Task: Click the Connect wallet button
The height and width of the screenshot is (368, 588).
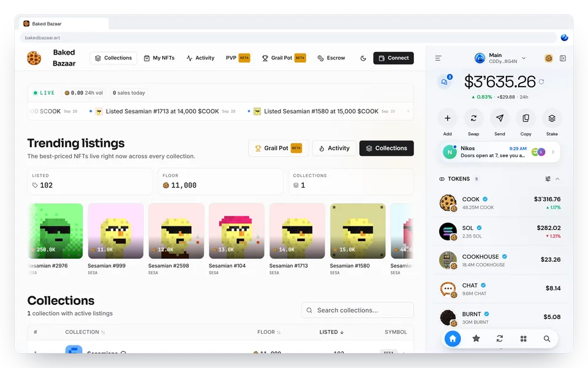Action: [393, 58]
